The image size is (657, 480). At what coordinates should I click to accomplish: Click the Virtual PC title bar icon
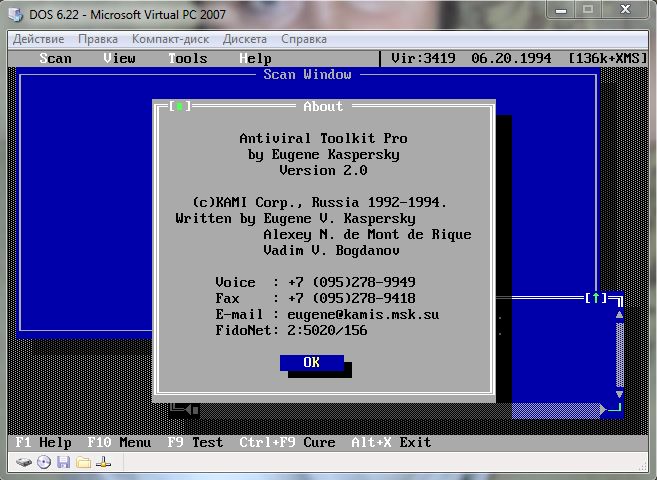(16, 14)
